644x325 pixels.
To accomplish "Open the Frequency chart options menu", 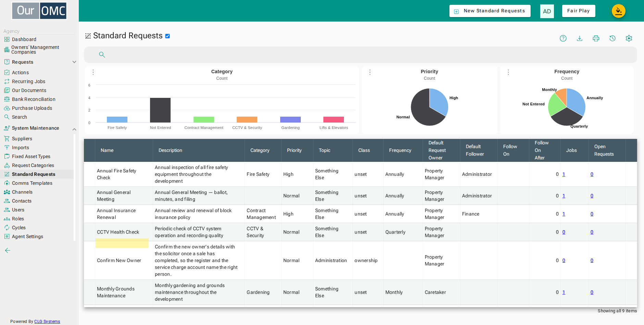I will point(508,72).
